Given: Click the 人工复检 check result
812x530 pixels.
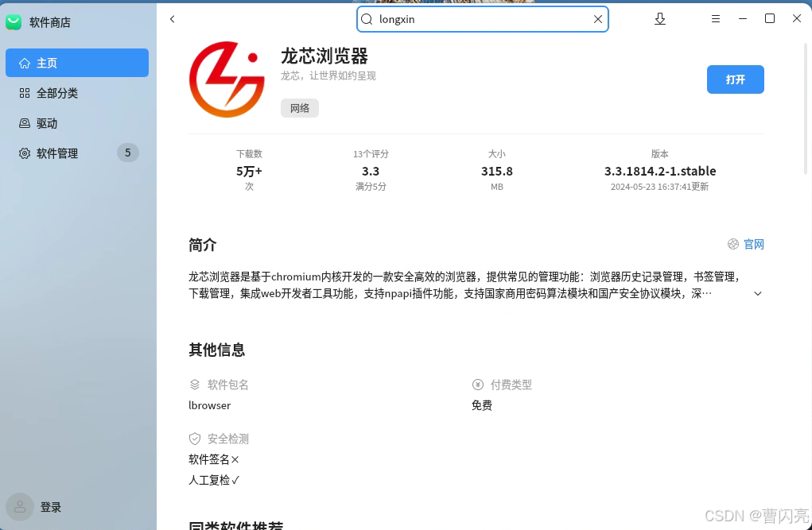Looking at the screenshot, I should tap(214, 480).
